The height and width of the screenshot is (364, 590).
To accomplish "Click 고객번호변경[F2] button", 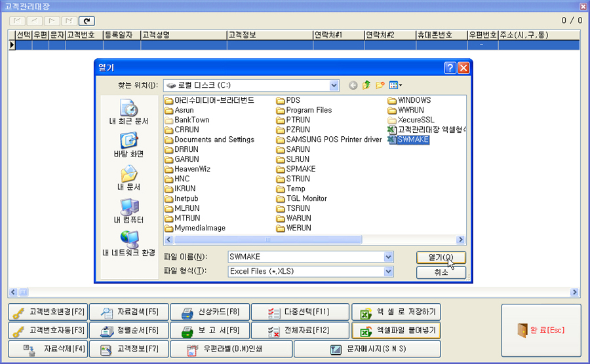I will tap(48, 312).
